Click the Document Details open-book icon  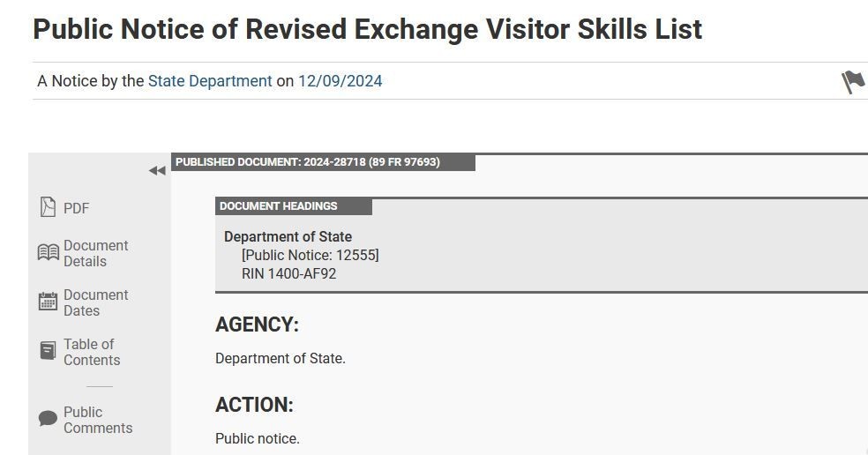click(x=48, y=253)
